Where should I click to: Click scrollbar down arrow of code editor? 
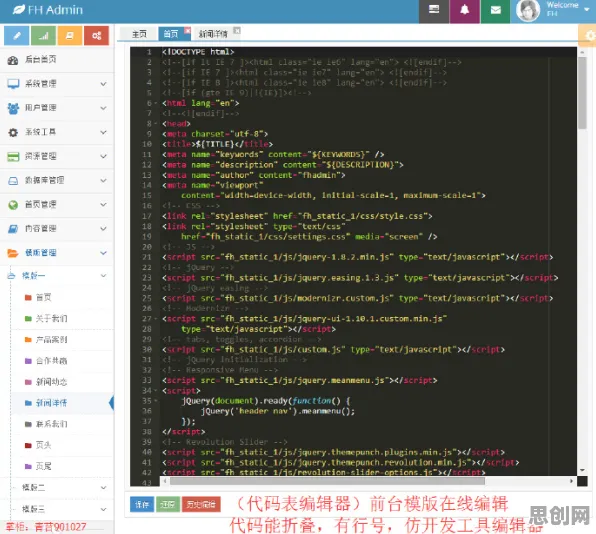pyautogui.click(x=582, y=471)
